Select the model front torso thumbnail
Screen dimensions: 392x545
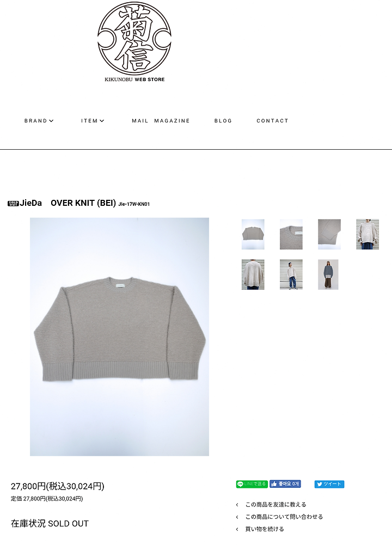click(x=367, y=234)
